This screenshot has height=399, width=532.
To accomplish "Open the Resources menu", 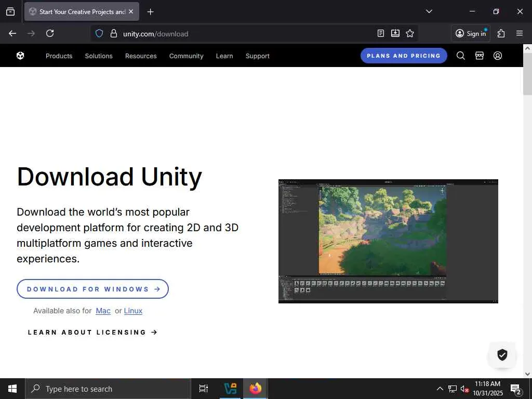I will (x=141, y=56).
